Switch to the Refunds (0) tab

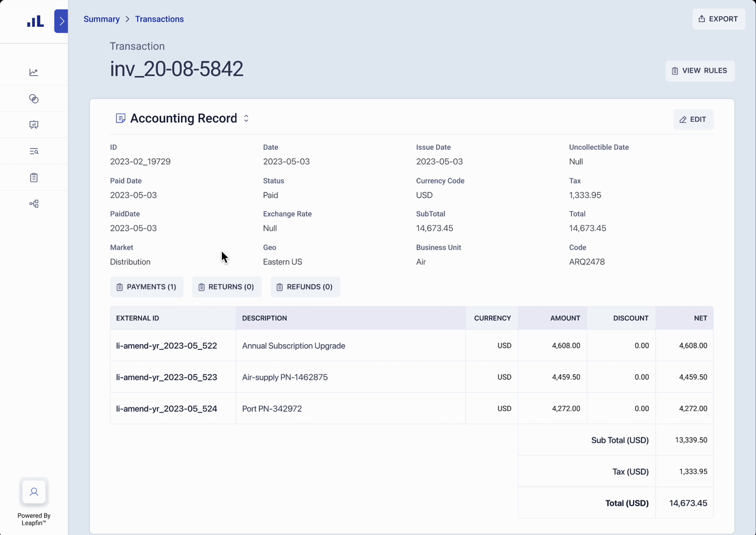[305, 287]
